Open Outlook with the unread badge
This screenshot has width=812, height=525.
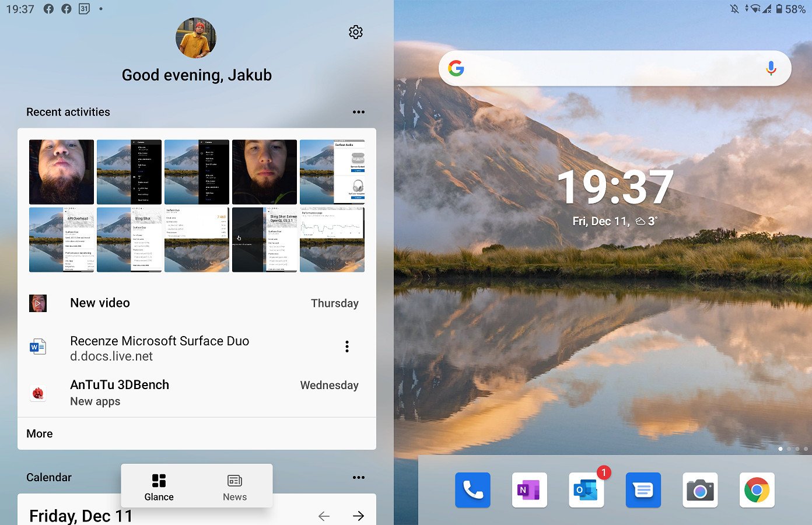click(x=586, y=490)
